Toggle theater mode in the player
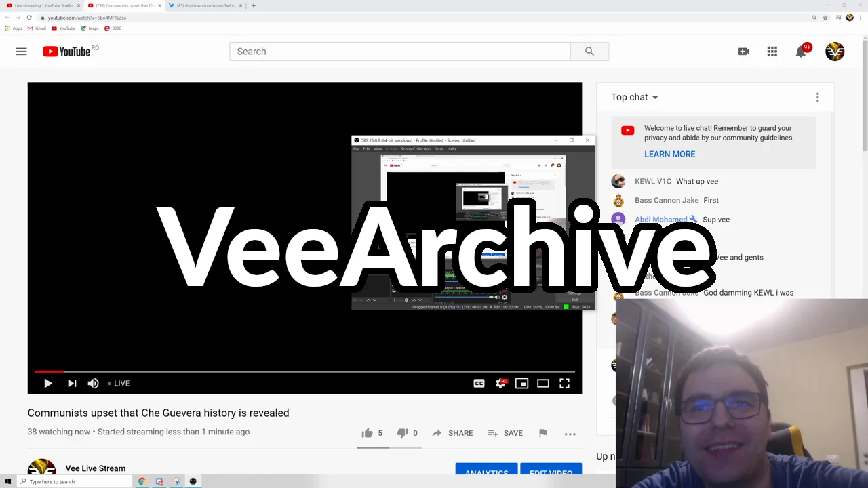 click(x=543, y=384)
